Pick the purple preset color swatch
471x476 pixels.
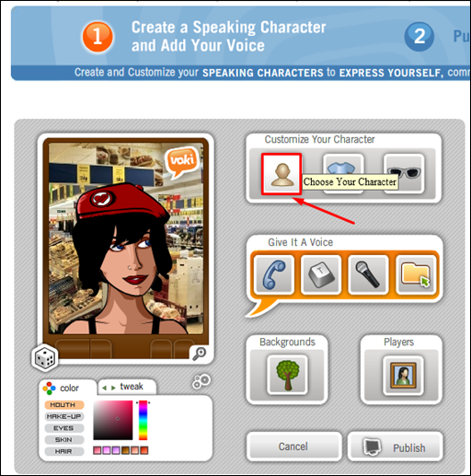116,450
